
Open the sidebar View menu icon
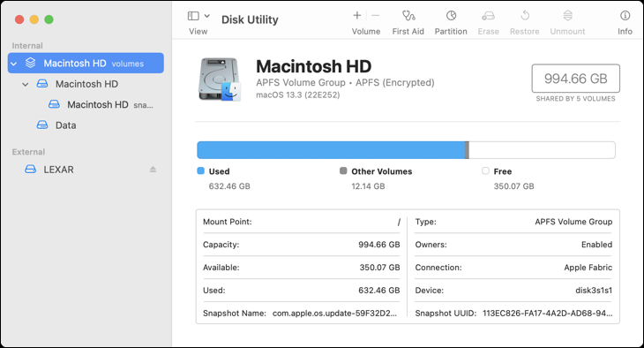point(193,16)
